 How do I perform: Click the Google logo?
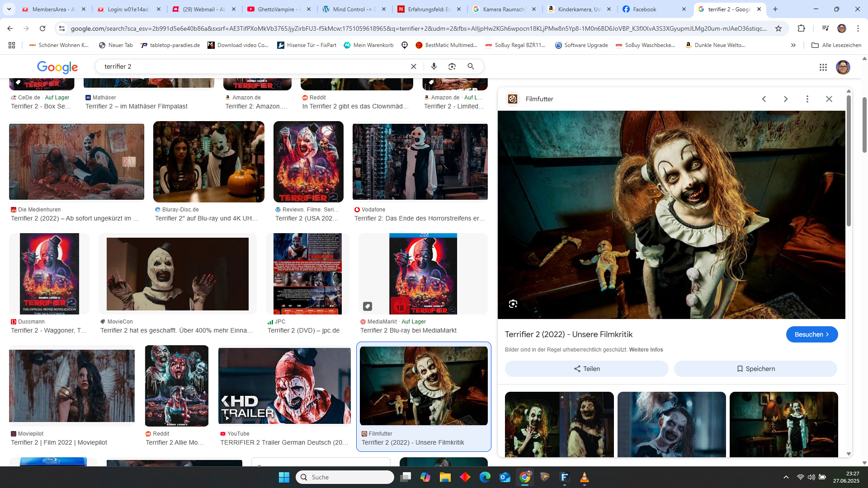pos(57,67)
